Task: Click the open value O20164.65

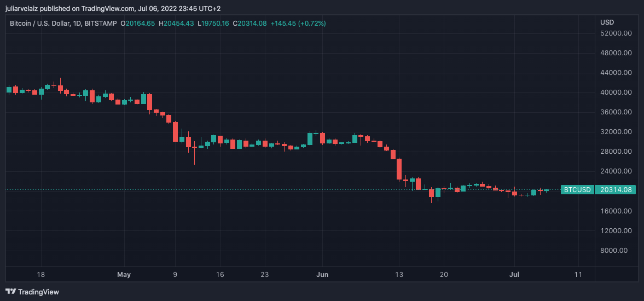Action: pyautogui.click(x=138, y=23)
